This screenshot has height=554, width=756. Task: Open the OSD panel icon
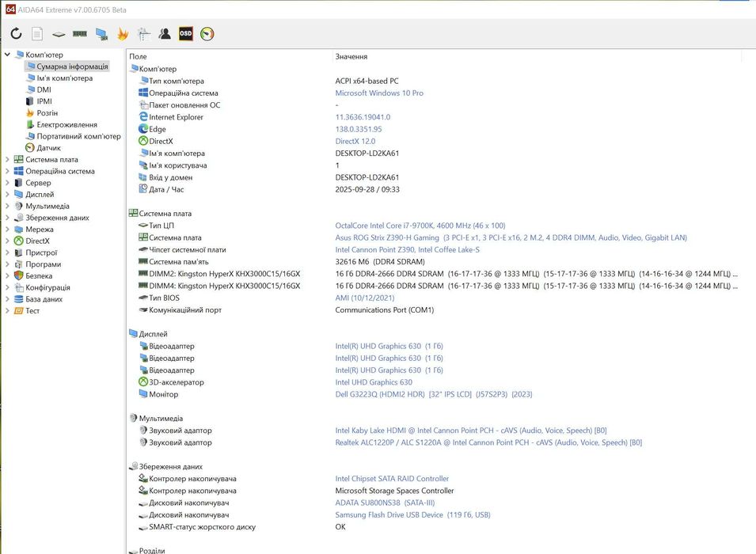coord(185,34)
